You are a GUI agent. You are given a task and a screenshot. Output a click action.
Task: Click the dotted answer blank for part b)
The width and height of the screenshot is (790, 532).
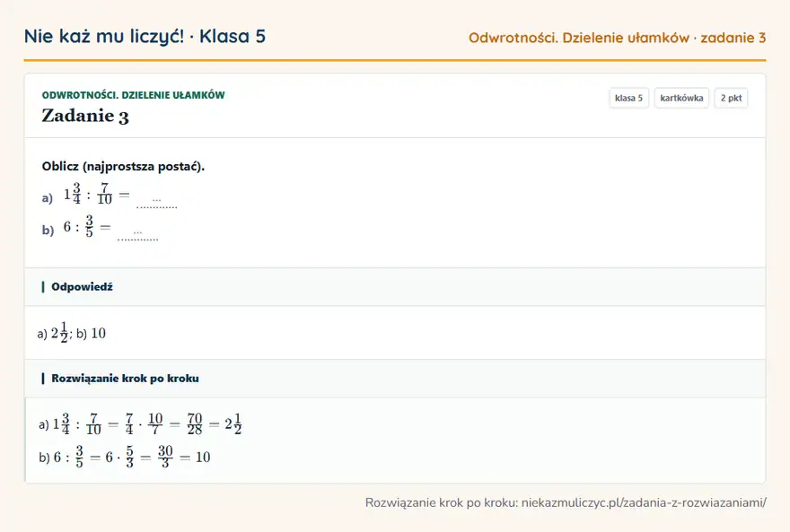pos(137,233)
